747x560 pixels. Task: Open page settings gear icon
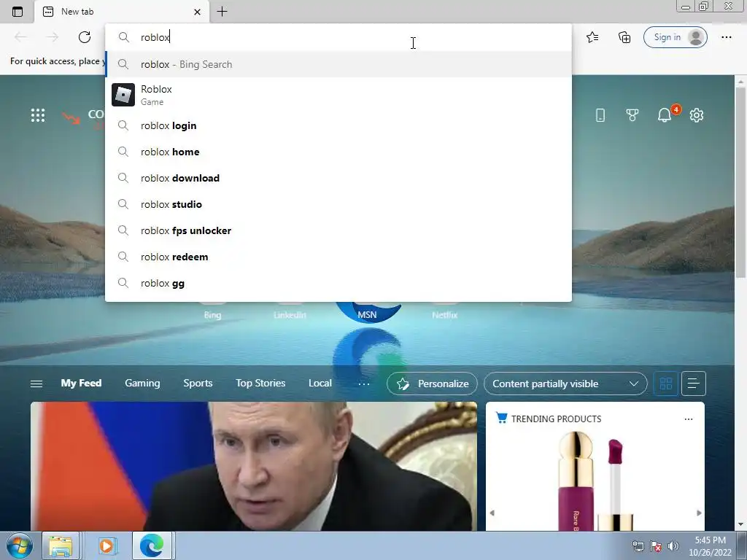point(697,115)
